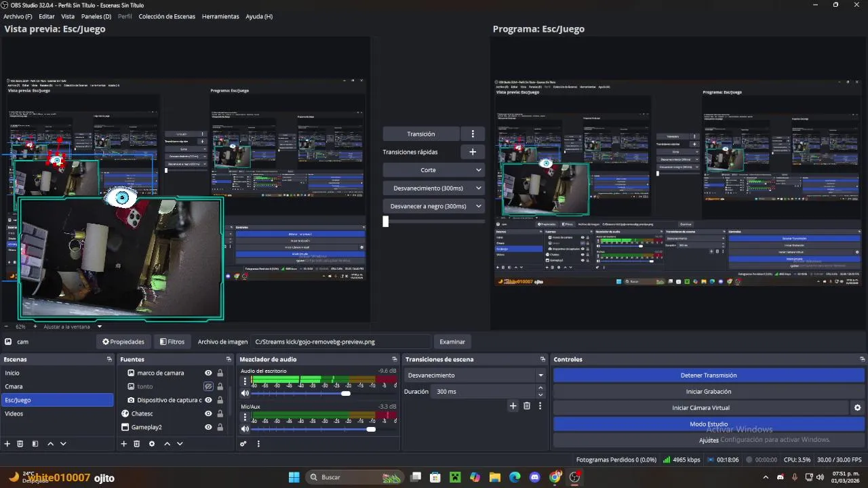Screen dimensions: 868x488
Task: Toggle Modo Estudio button
Action: (709, 424)
